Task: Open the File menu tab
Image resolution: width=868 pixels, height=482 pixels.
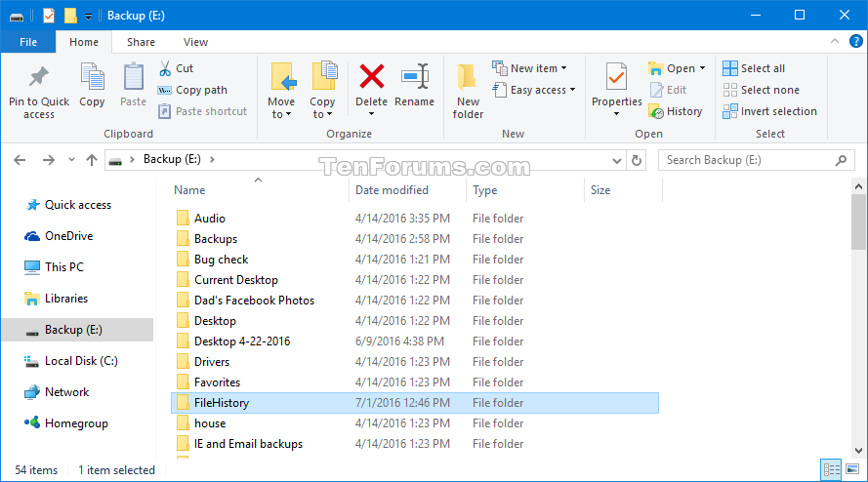Action: click(x=28, y=42)
